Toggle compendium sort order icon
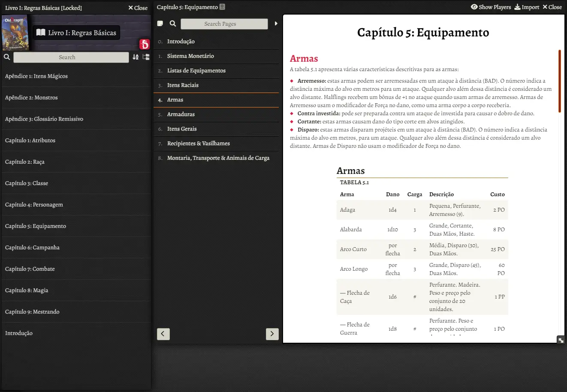Image resolution: width=567 pixels, height=392 pixels. [136, 57]
